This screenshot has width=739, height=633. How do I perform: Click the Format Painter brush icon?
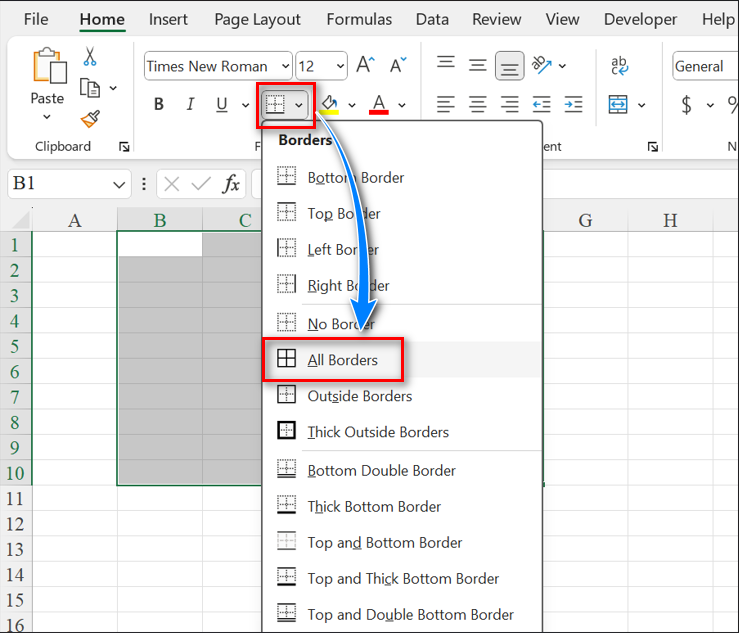click(x=90, y=119)
